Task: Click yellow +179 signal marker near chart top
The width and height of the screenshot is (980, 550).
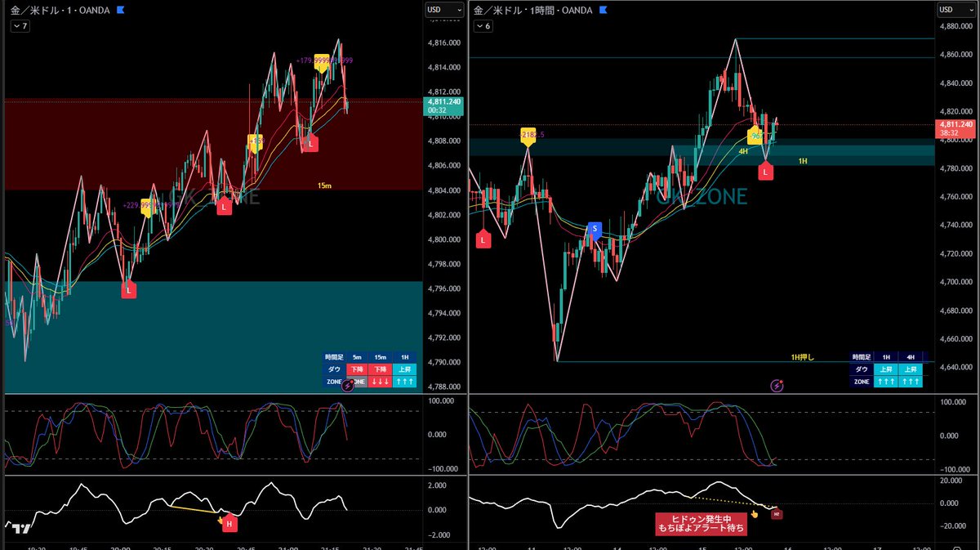Action: click(322, 65)
